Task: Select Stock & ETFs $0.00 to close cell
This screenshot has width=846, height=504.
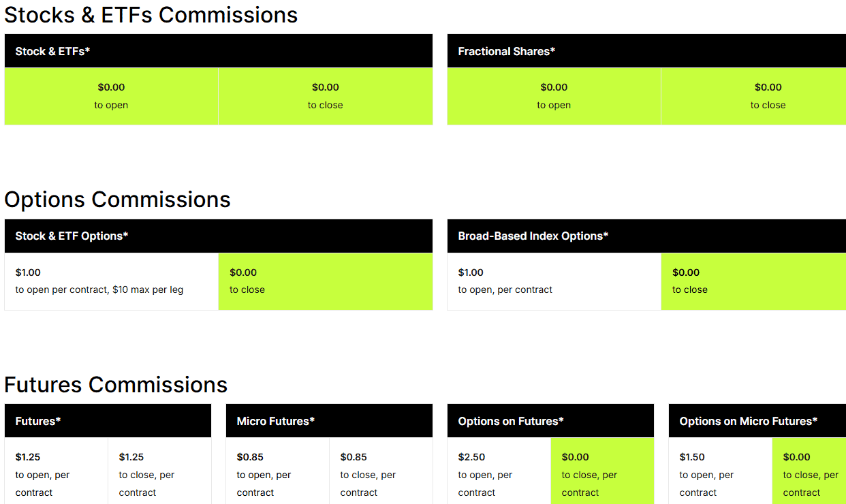Action: coord(325,96)
